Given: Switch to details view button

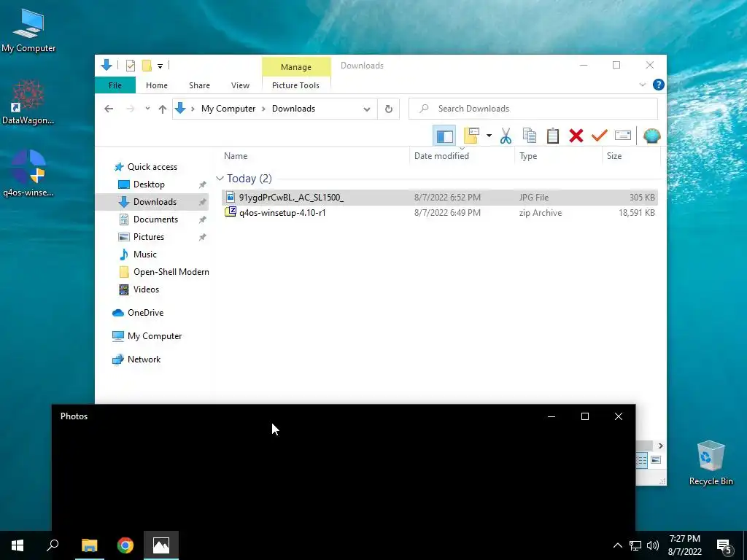Looking at the screenshot, I should (642, 460).
